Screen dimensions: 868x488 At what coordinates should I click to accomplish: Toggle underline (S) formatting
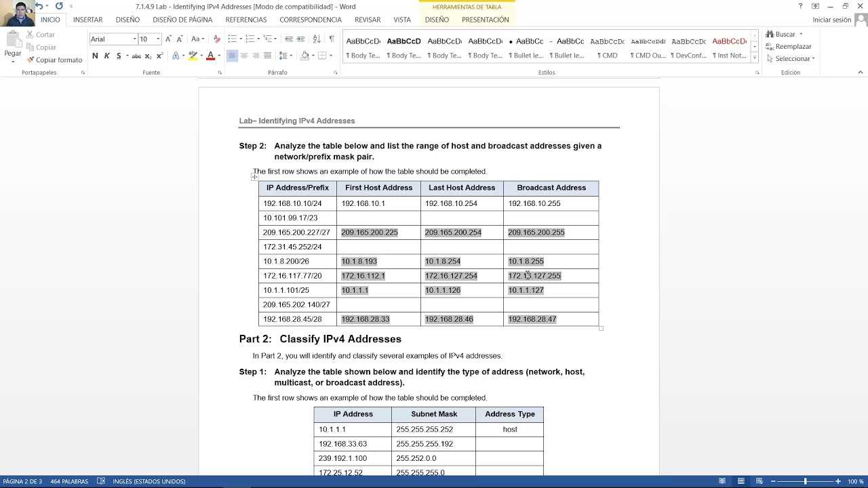tap(119, 56)
